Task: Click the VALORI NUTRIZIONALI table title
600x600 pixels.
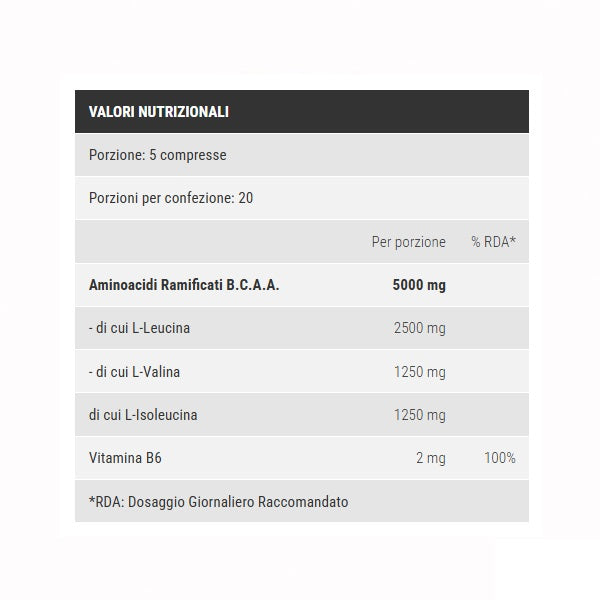Action: tap(159, 112)
